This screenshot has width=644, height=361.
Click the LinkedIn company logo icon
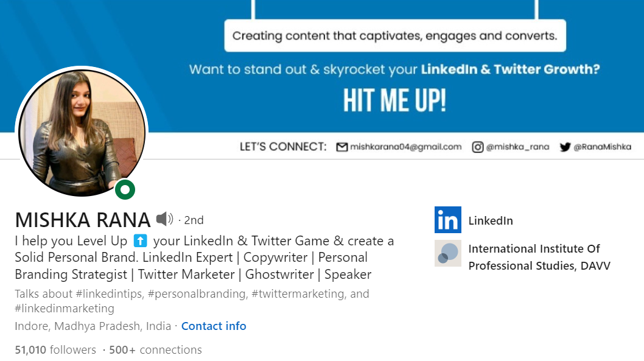pyautogui.click(x=447, y=220)
